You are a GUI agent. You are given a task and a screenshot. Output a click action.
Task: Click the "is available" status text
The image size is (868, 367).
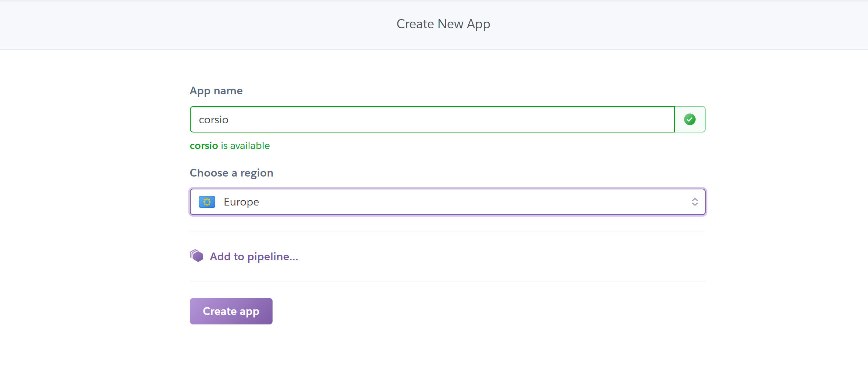245,146
